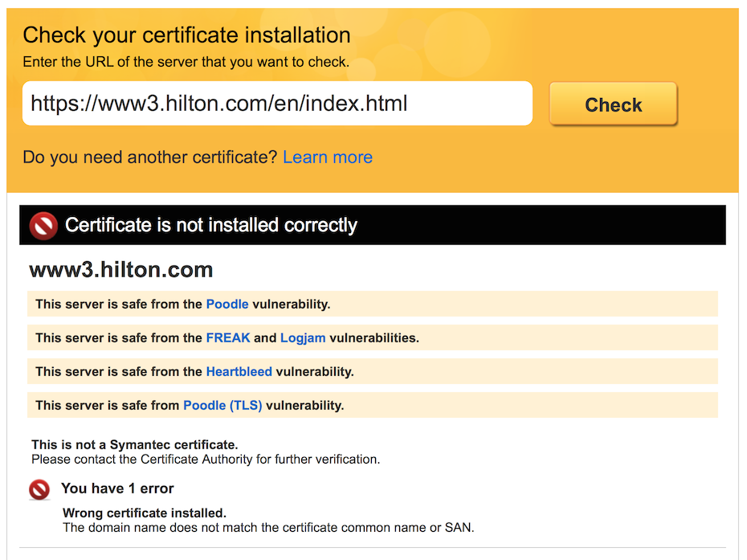Screen dimensions: 747x560
Task: Select the www3.hilton.com domain heading
Action: point(121,270)
